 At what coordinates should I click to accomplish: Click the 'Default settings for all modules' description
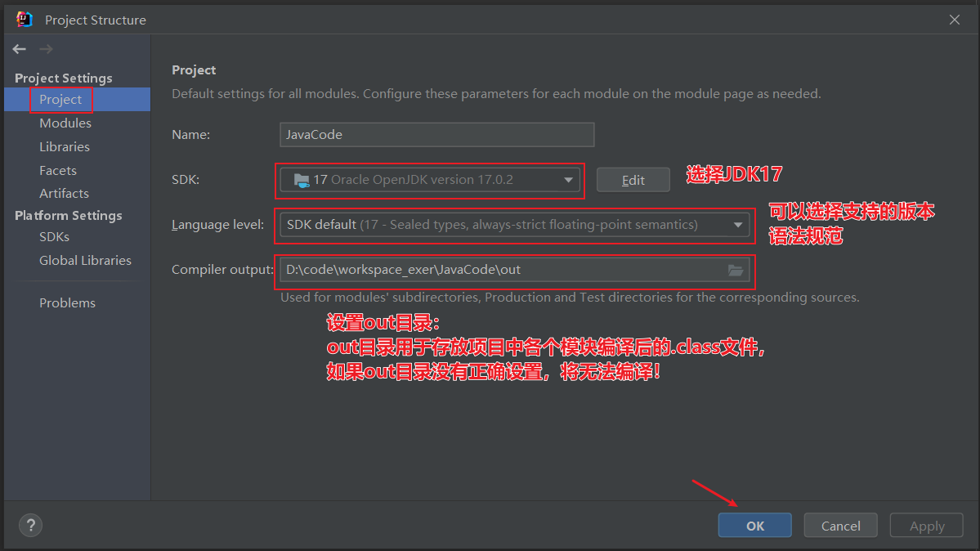[496, 95]
